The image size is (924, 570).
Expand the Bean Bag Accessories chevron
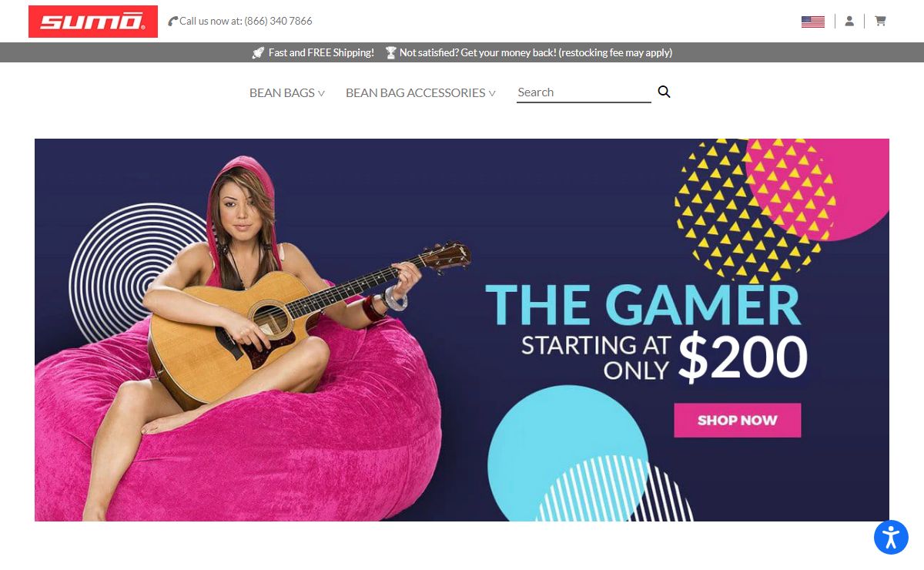pos(492,93)
